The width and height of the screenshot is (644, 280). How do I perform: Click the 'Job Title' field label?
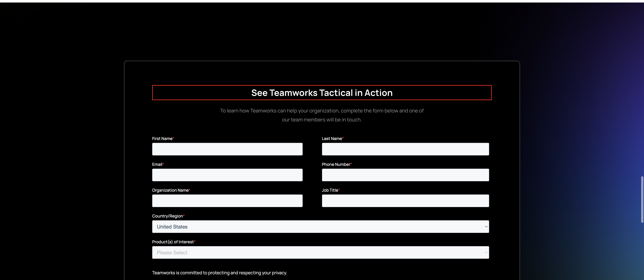coord(330,190)
